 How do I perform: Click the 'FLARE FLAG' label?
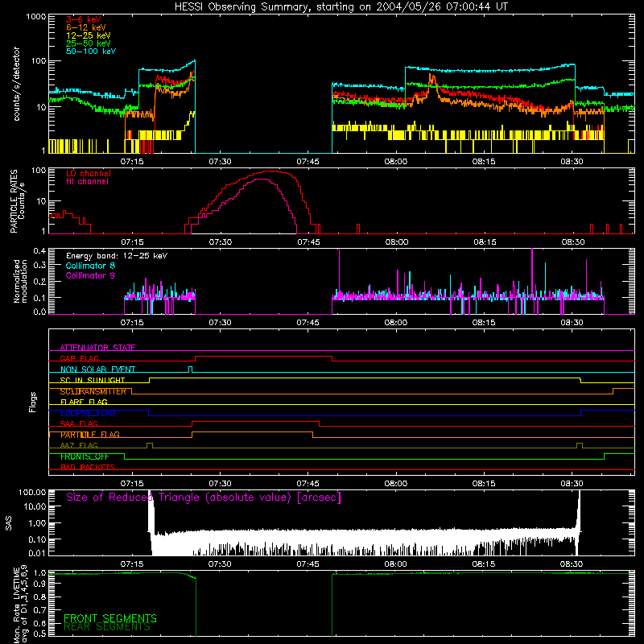point(84,402)
